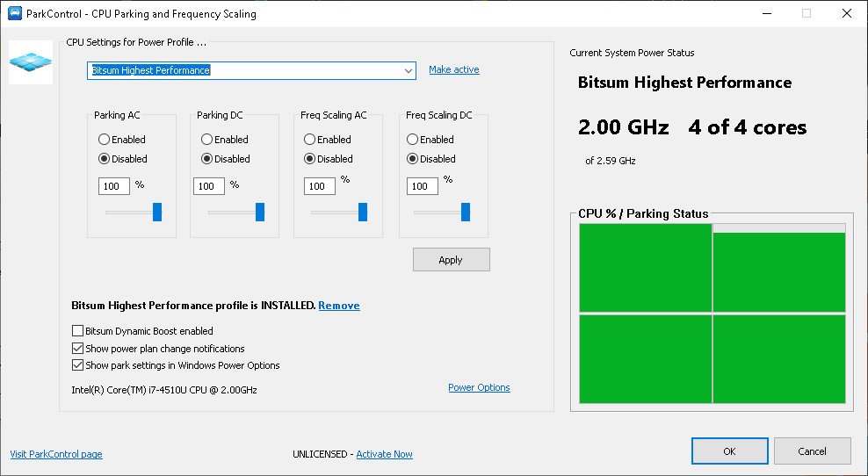Minimize the ParkControl window
This screenshot has width=868, height=476.
click(x=767, y=13)
